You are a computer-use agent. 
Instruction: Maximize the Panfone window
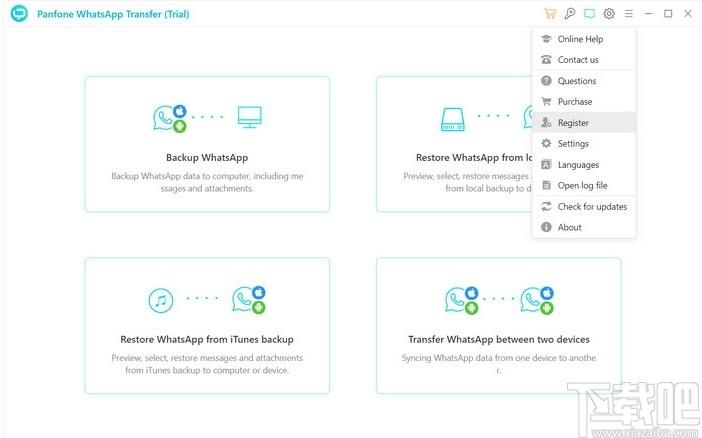668,13
